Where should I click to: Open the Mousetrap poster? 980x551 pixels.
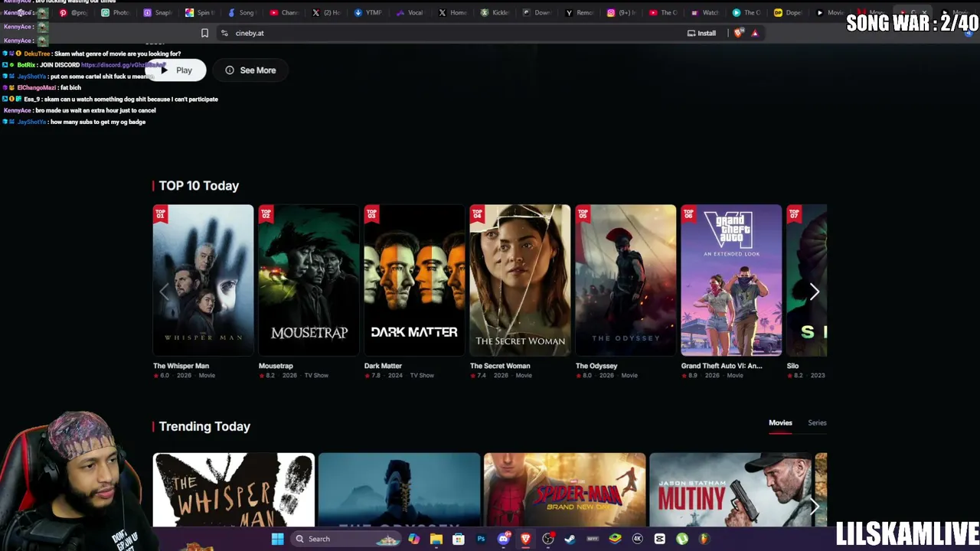(x=309, y=280)
